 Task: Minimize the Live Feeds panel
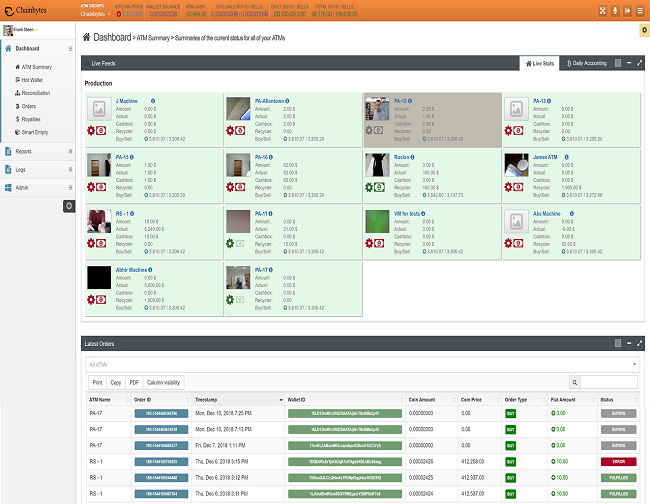point(628,63)
